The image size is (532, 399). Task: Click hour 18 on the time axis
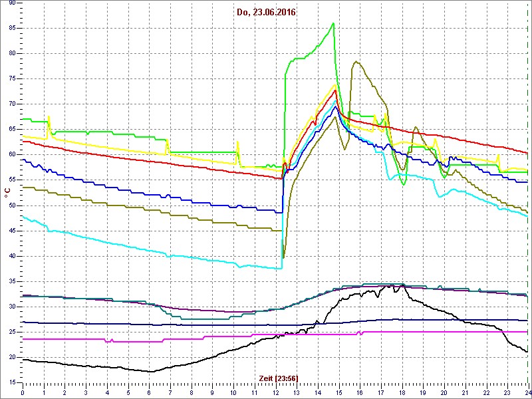click(x=402, y=392)
